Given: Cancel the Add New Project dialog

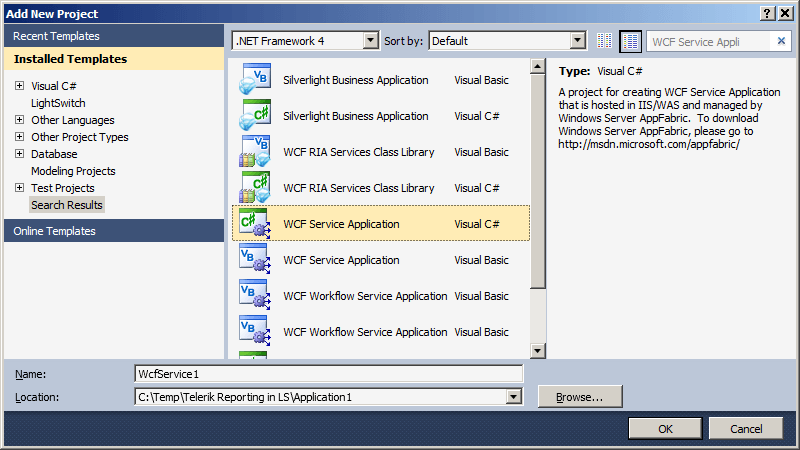Looking at the screenshot, I should point(746,429).
